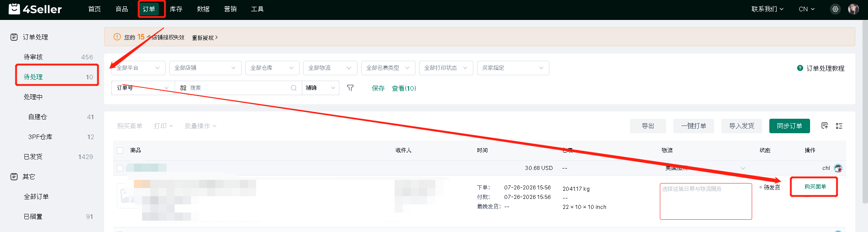Open settings gear icon in top bar
The height and width of the screenshot is (232, 868).
click(x=835, y=9)
